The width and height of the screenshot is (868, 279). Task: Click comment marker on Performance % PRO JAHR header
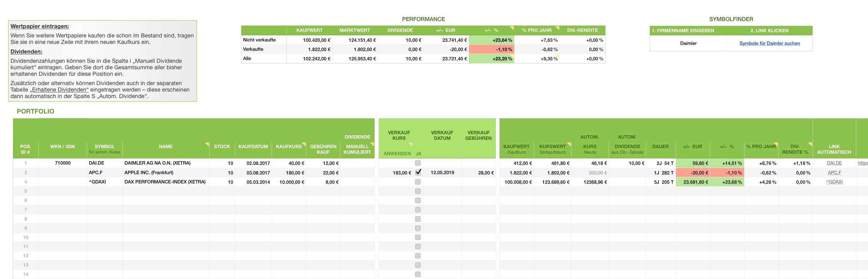(x=557, y=28)
